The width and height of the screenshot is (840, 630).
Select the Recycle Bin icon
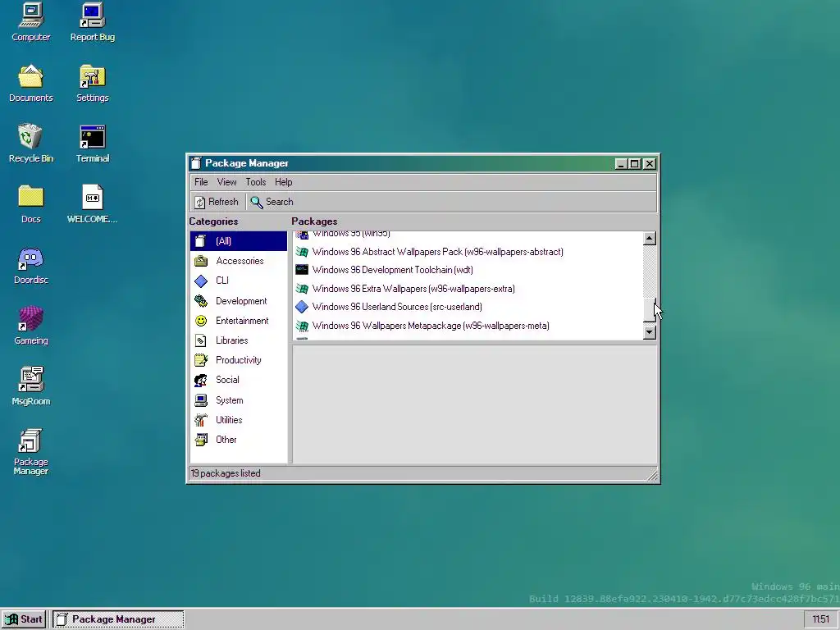pos(30,144)
